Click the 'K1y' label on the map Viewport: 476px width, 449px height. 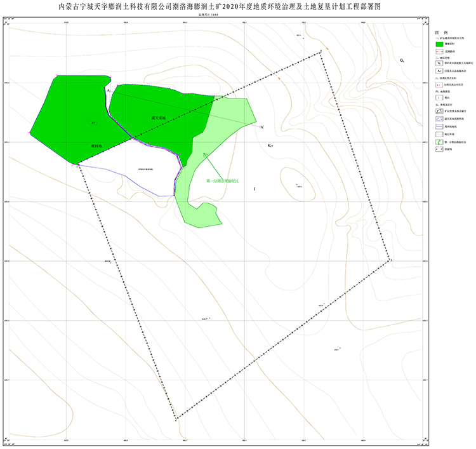tap(270, 145)
